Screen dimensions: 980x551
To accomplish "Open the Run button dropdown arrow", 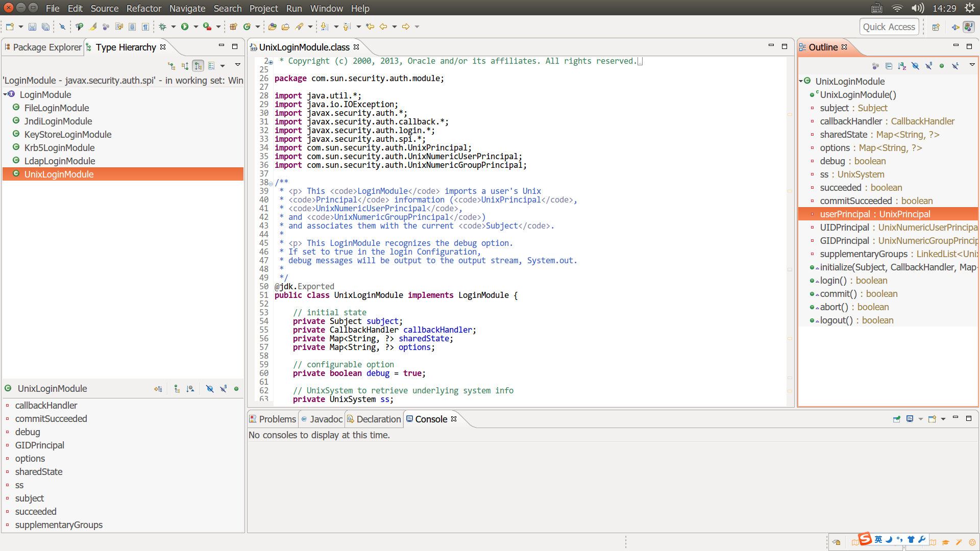I will click(x=196, y=27).
